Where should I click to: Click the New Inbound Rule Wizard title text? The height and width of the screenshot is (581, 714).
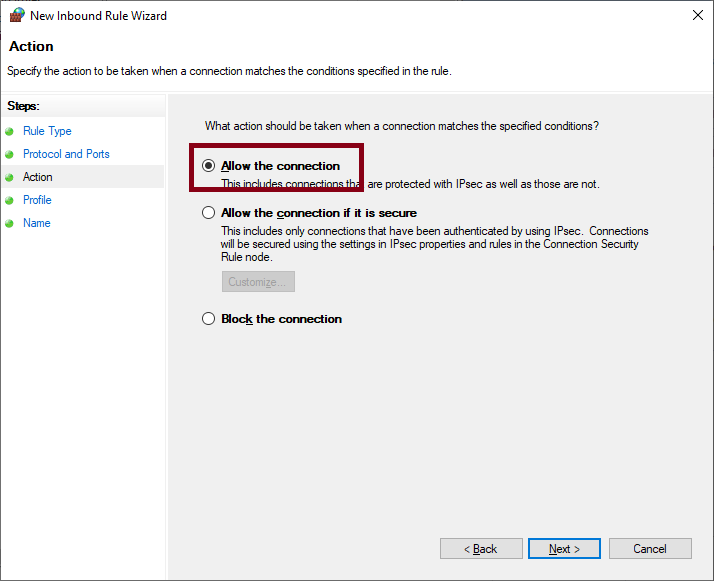[98, 15]
